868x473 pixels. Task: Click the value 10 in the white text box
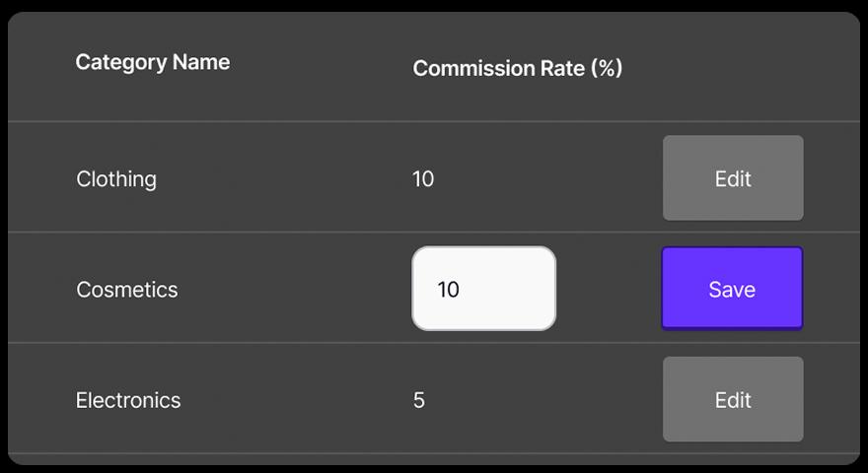pyautogui.click(x=449, y=290)
